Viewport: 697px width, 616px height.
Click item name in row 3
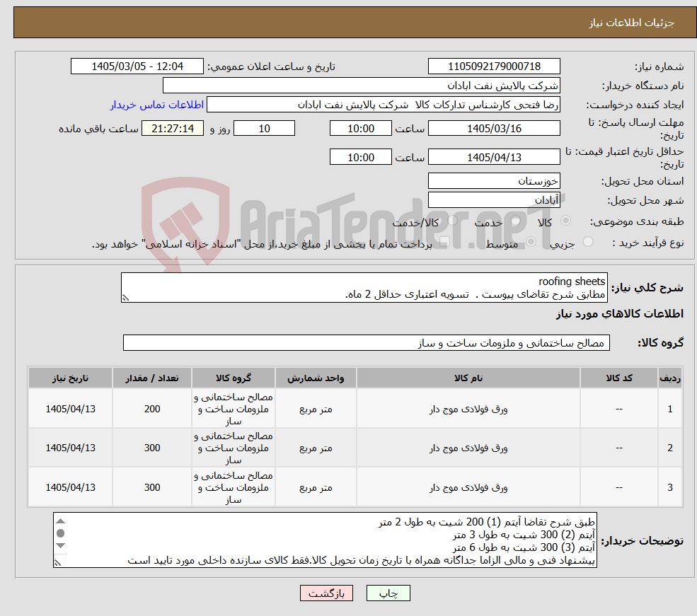[x=468, y=487]
